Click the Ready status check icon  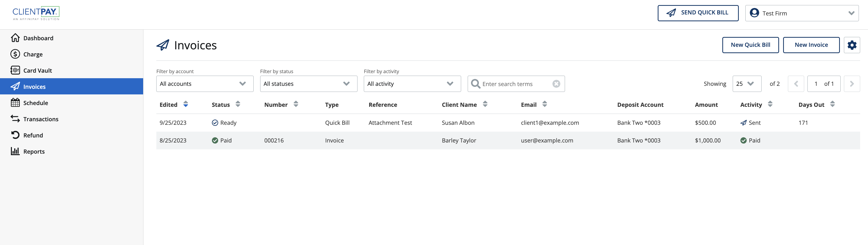(x=215, y=123)
